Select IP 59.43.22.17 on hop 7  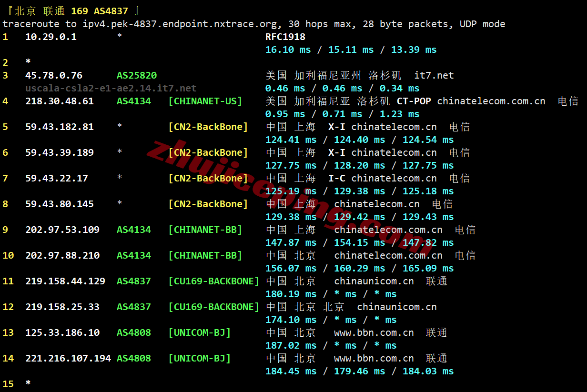click(x=57, y=178)
